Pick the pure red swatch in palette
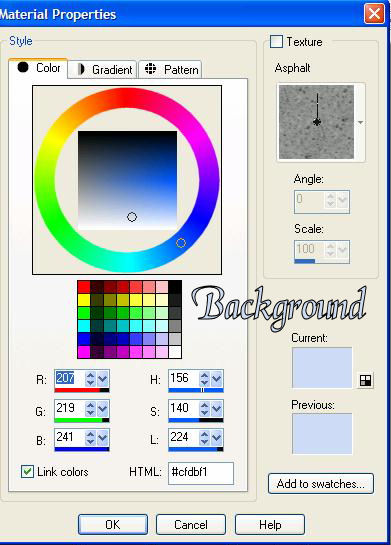Viewport: 391px width, 545px height. pyautogui.click(x=84, y=287)
